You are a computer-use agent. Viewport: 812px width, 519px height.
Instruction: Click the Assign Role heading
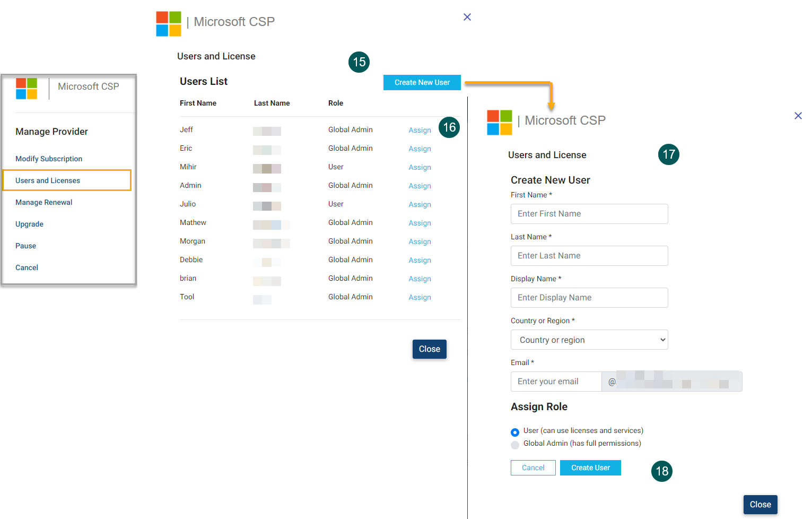click(539, 406)
